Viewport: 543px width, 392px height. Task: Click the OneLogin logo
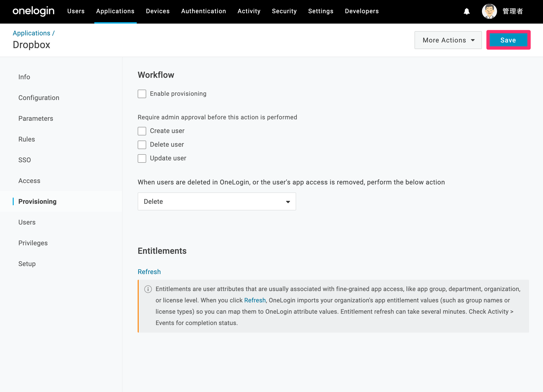(x=33, y=11)
